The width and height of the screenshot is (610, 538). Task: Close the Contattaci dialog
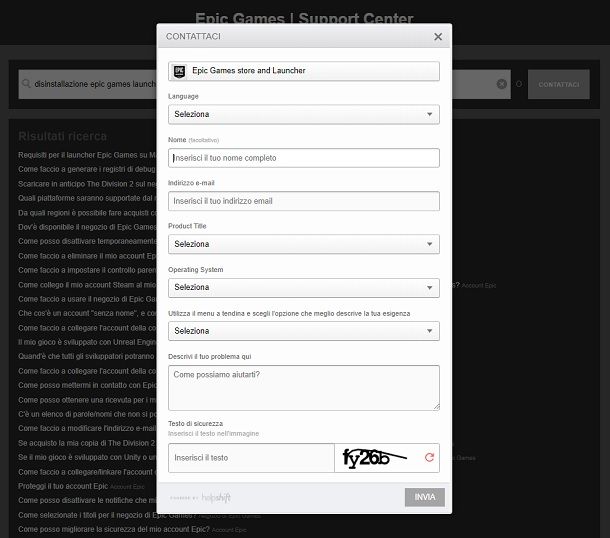click(x=438, y=37)
